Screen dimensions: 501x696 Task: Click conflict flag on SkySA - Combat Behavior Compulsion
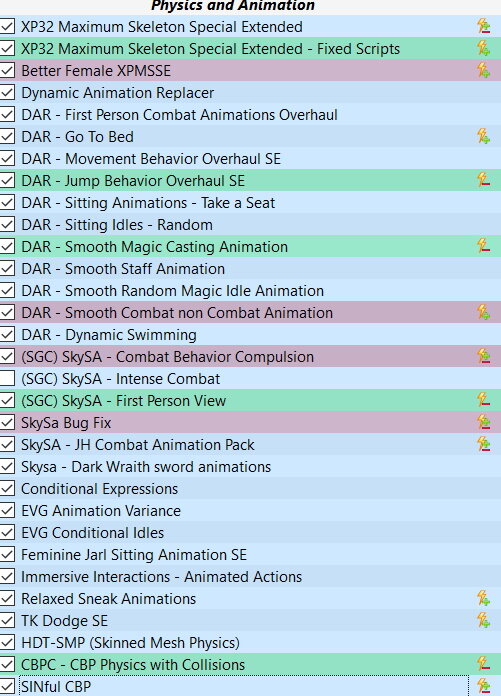(x=484, y=356)
